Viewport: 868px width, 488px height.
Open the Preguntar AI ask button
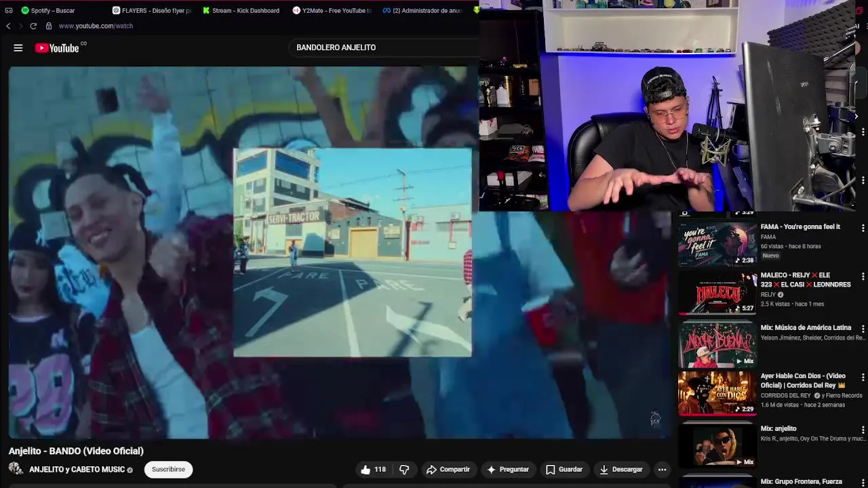pos(508,469)
